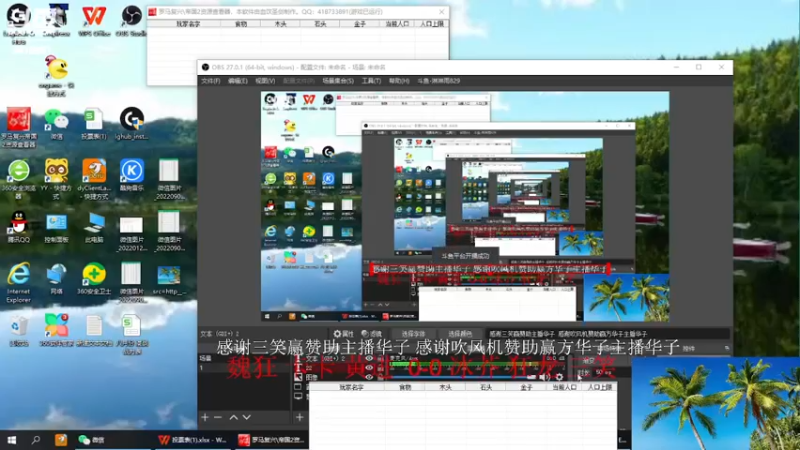
Task: Launch the YY shortcut on the desktop
Action: click(x=56, y=179)
